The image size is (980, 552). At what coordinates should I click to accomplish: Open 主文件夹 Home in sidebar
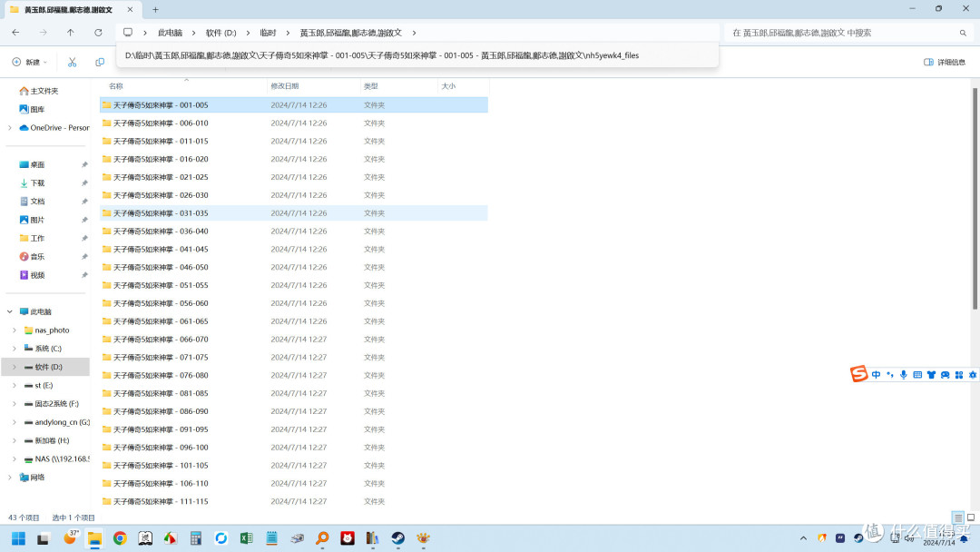39,91
